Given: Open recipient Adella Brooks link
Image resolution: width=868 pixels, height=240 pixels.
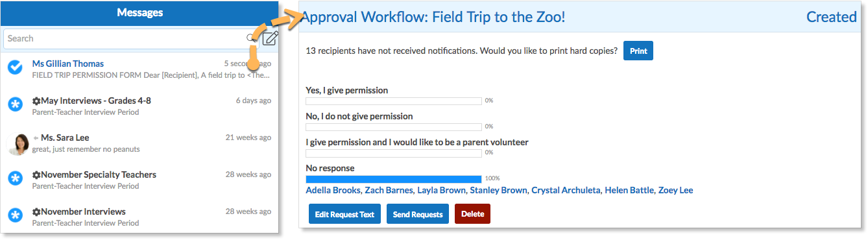Looking at the screenshot, I should coord(333,190).
